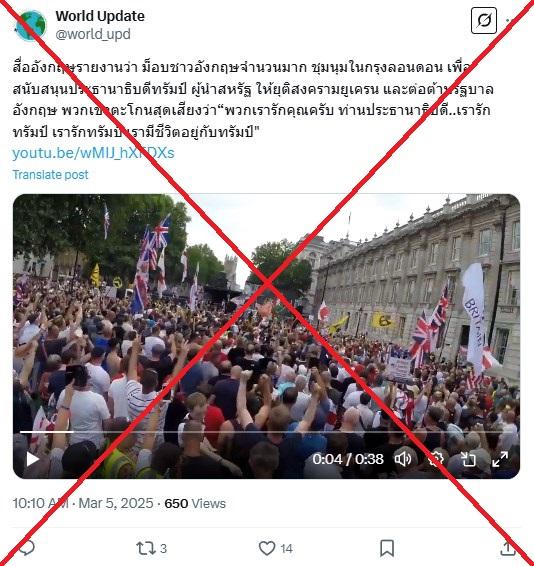Bookmark this post
The image size is (534, 566).
click(x=387, y=548)
